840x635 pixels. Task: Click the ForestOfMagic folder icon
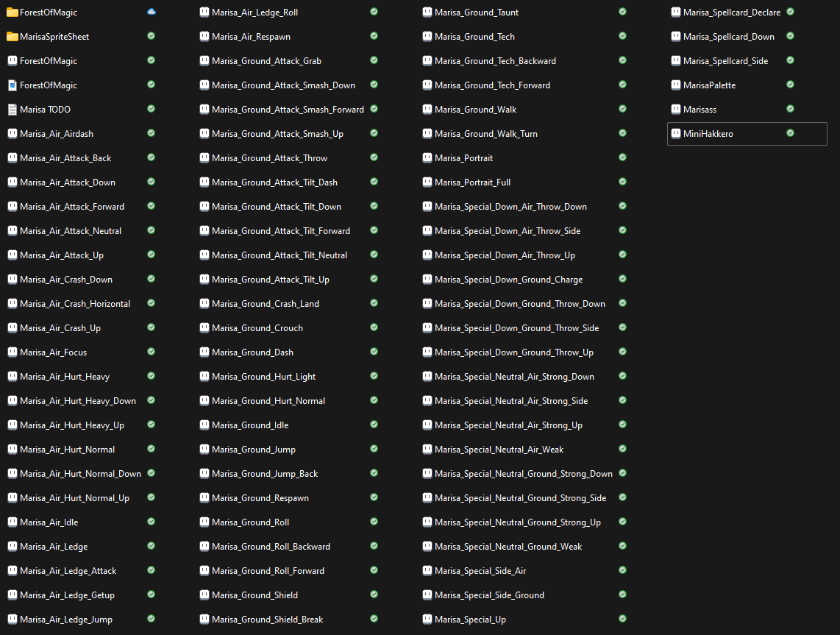click(x=13, y=13)
